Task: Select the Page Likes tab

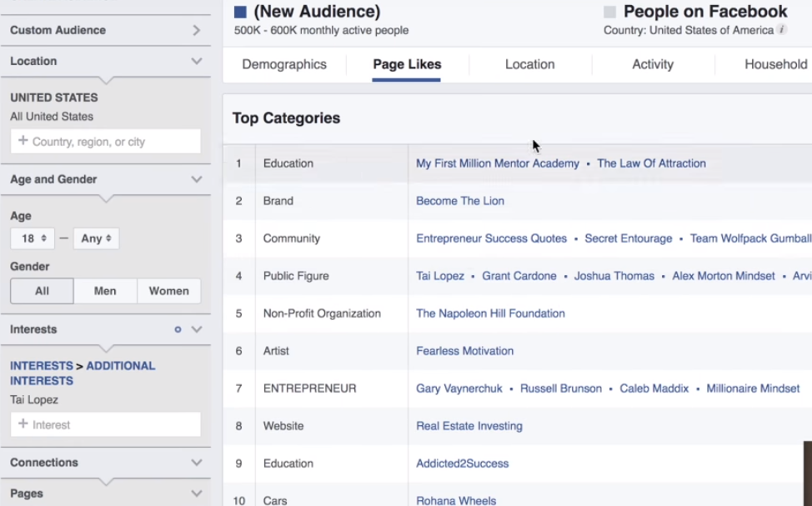Action: [407, 64]
